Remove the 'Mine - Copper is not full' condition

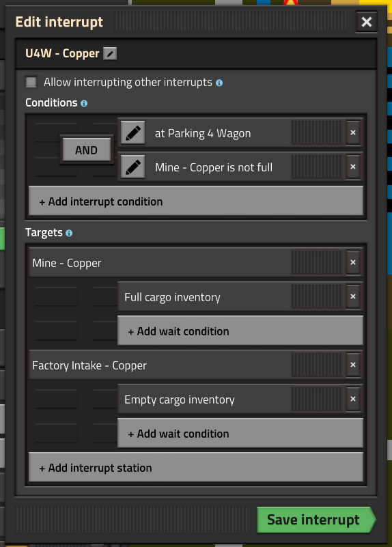click(x=353, y=167)
